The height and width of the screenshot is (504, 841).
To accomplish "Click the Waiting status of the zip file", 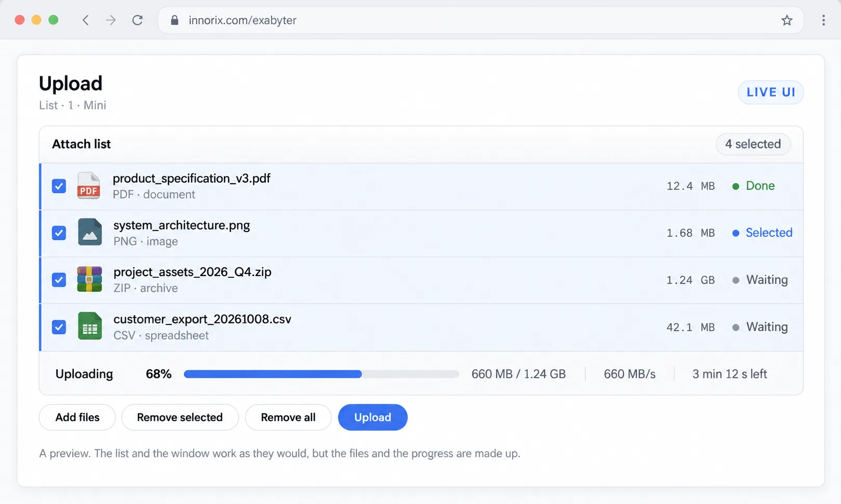I will (x=767, y=280).
